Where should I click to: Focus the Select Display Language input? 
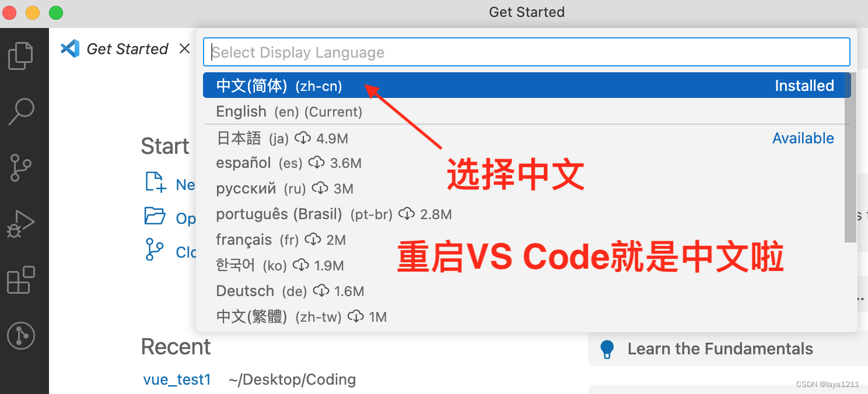(527, 52)
